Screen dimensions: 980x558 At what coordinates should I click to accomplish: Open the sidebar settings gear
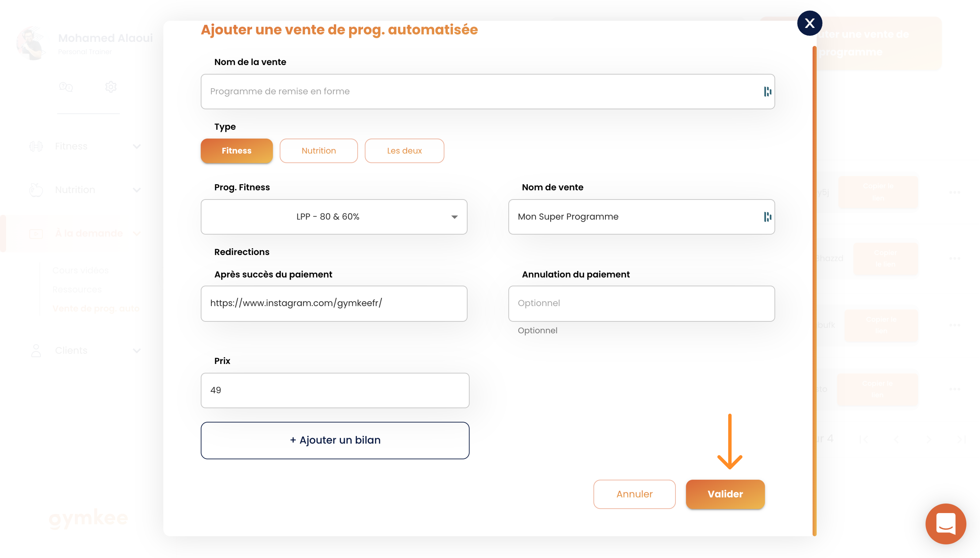(x=111, y=87)
